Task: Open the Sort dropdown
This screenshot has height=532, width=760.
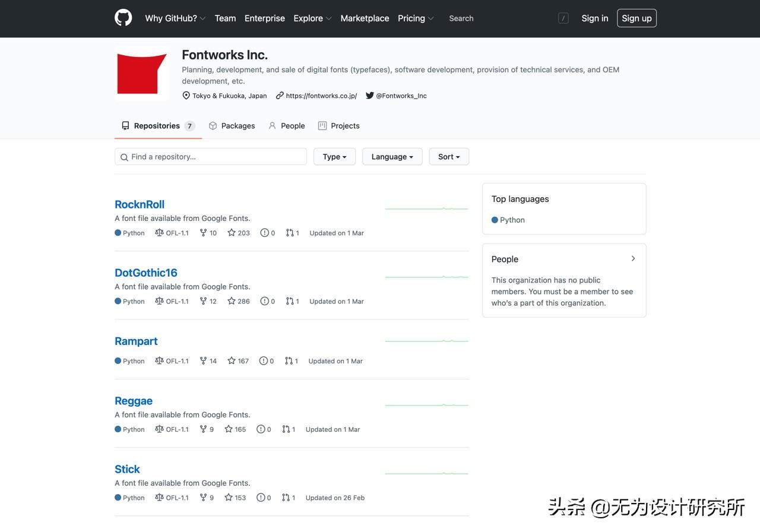Action: [x=449, y=157]
